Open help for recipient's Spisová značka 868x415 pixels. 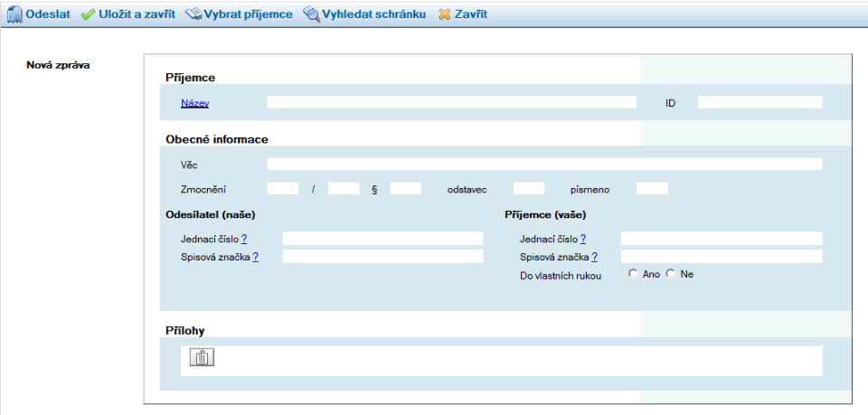(x=595, y=257)
